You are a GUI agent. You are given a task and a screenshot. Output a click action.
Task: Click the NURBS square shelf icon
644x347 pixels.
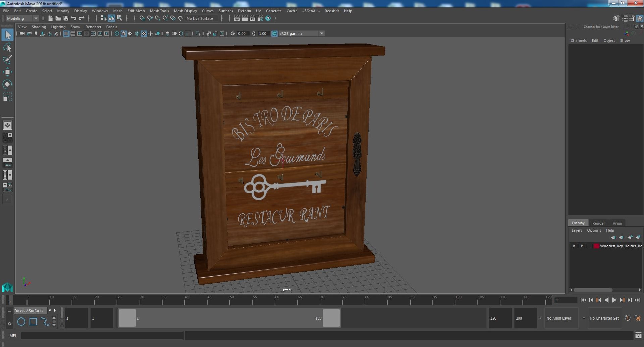coord(33,322)
